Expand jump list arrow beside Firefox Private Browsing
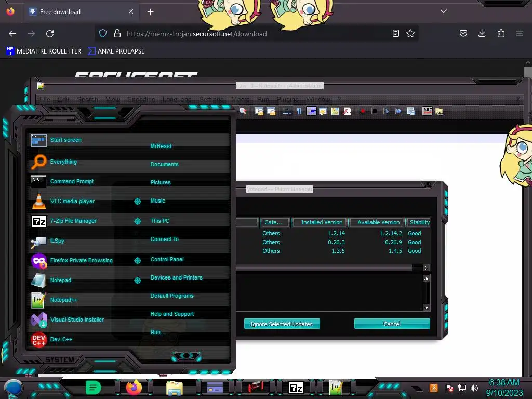Screen dimensions: 532x399 [x=137, y=261]
